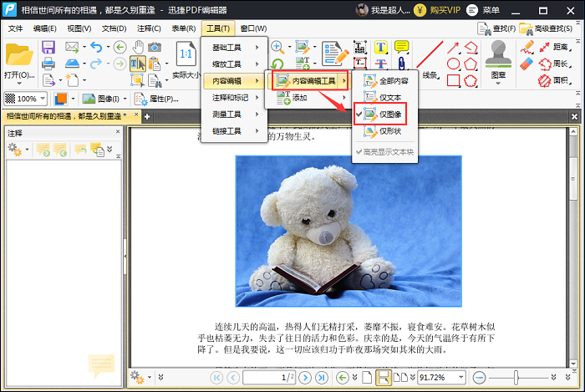The height and width of the screenshot is (392, 585).
Task: Go to next page arrow
Action: 305,378
